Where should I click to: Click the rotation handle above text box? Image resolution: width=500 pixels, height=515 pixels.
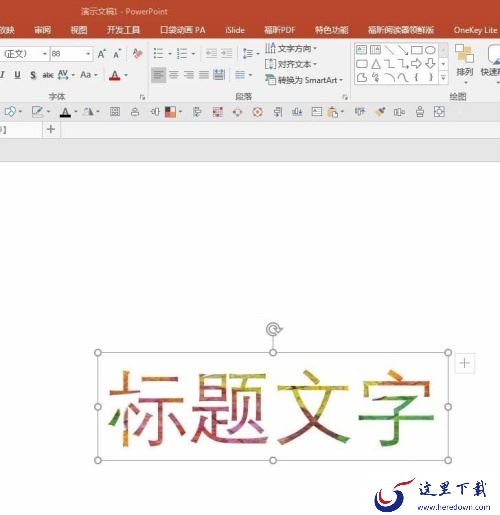pyautogui.click(x=273, y=330)
